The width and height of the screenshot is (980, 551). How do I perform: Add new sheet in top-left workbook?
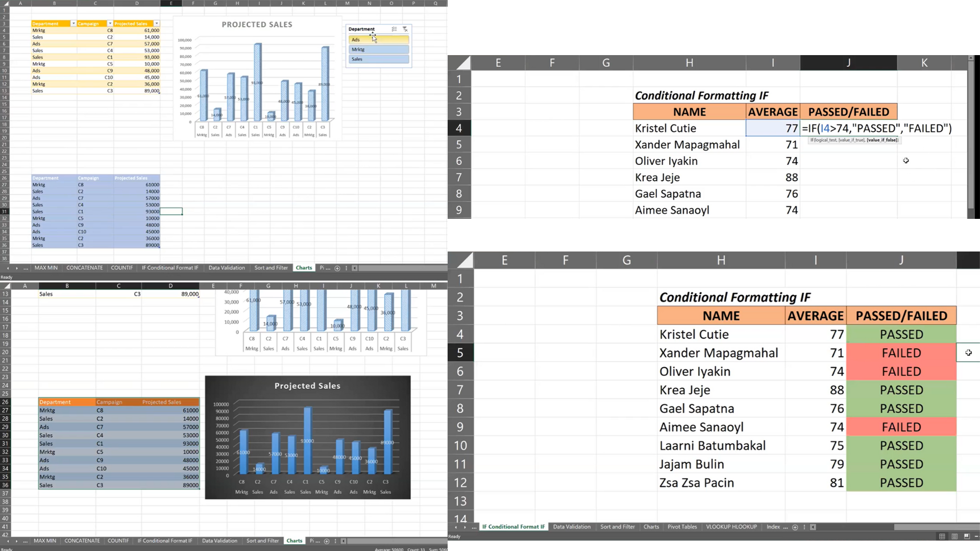click(337, 268)
